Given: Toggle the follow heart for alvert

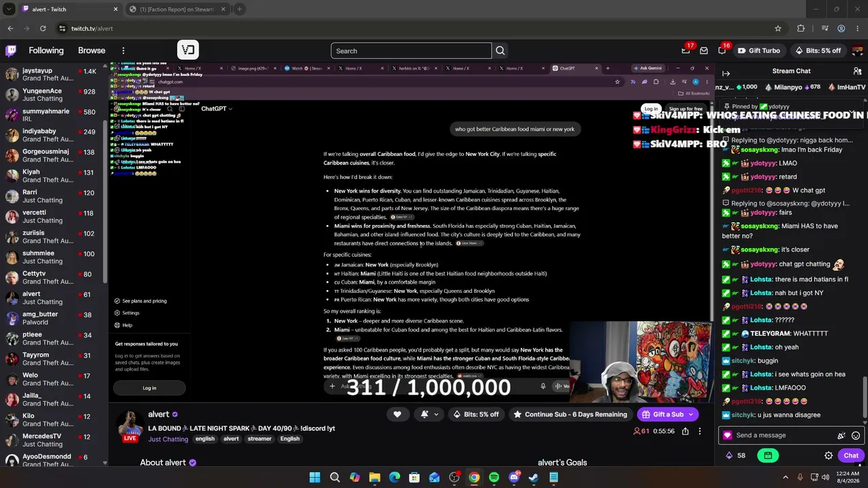Looking at the screenshot, I should tap(397, 414).
